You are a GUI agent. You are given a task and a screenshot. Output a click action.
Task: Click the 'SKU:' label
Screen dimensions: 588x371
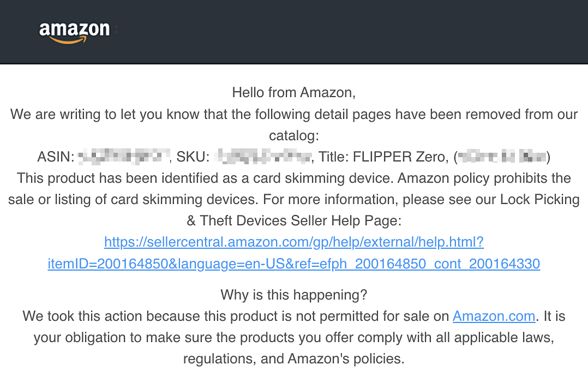coord(193,157)
